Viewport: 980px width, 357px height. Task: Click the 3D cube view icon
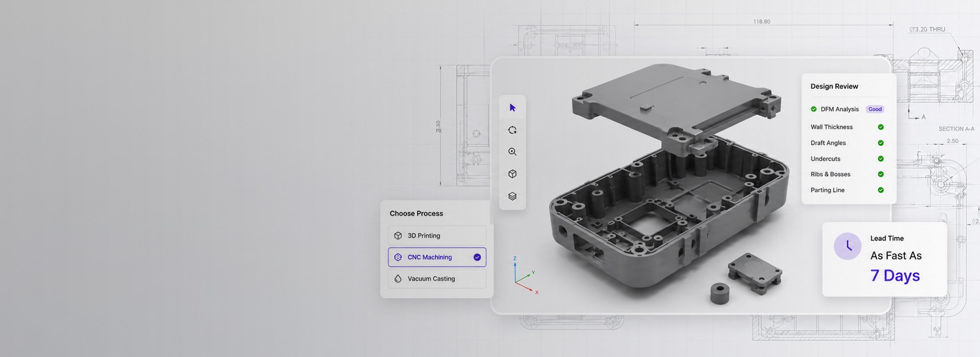512,174
